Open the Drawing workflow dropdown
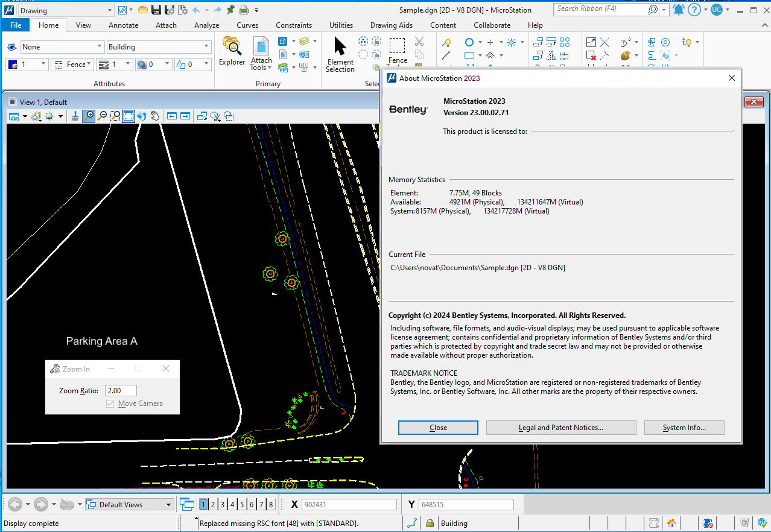 (65, 10)
